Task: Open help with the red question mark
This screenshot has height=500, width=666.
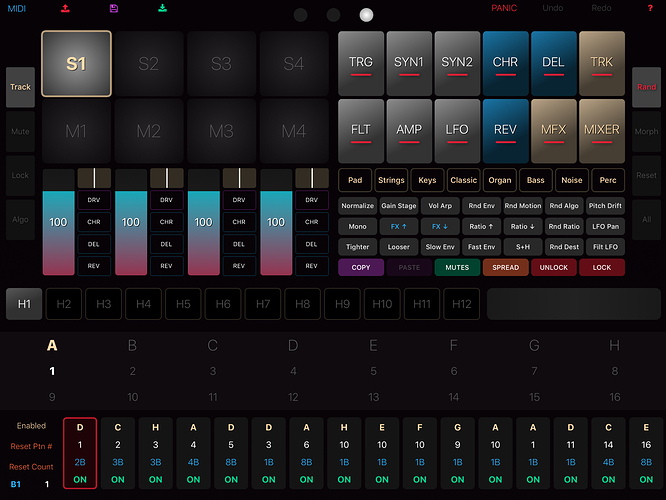Action: 650,8
